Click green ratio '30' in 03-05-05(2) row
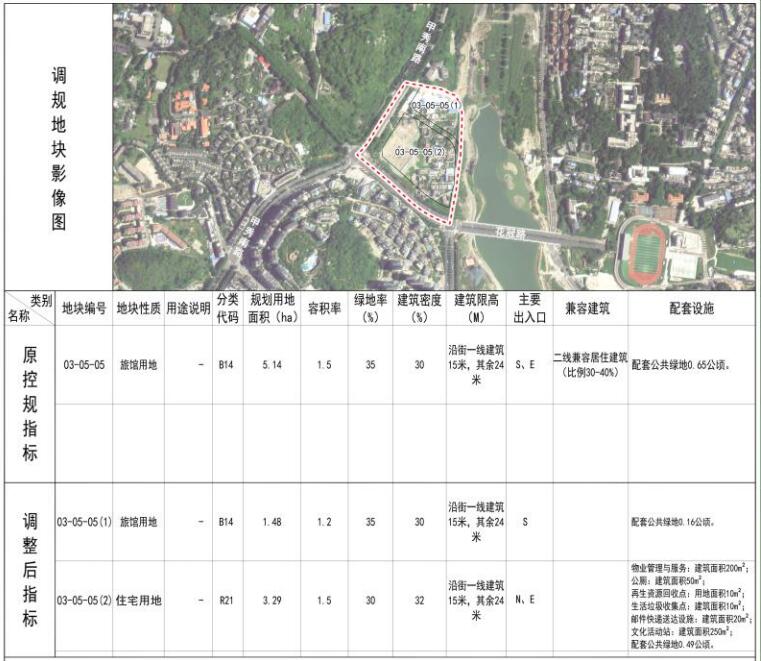761x661 pixels. pos(370,600)
